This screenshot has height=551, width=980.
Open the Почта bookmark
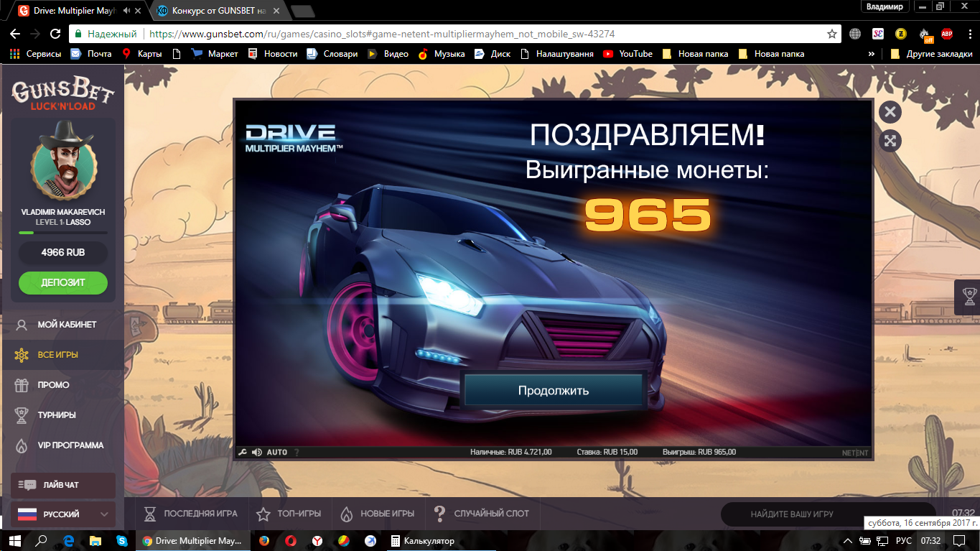point(90,54)
